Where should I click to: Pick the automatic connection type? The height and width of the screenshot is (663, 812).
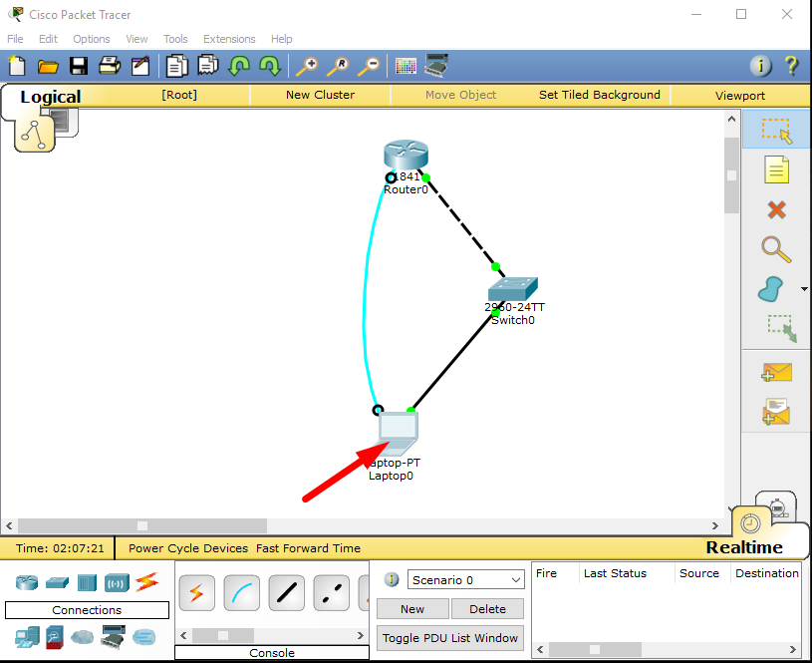(x=197, y=592)
